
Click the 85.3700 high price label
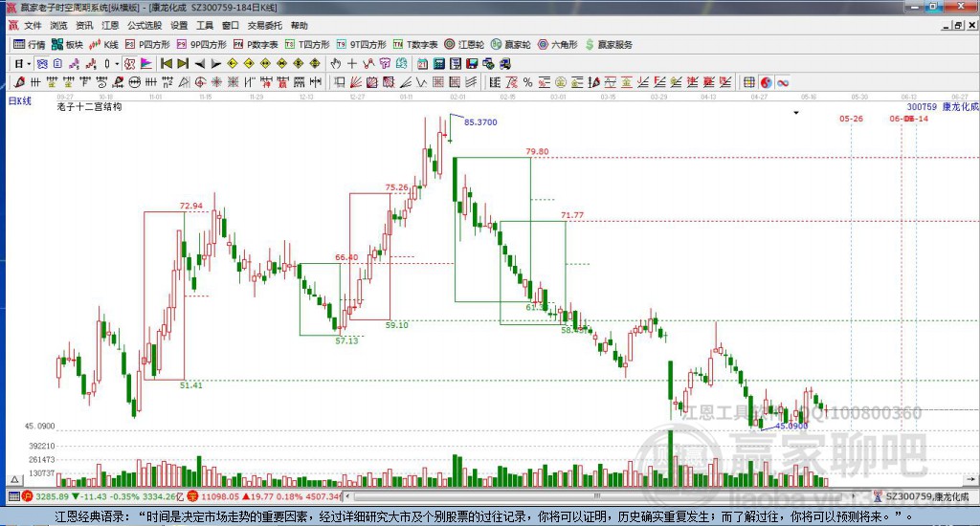pyautogui.click(x=480, y=122)
